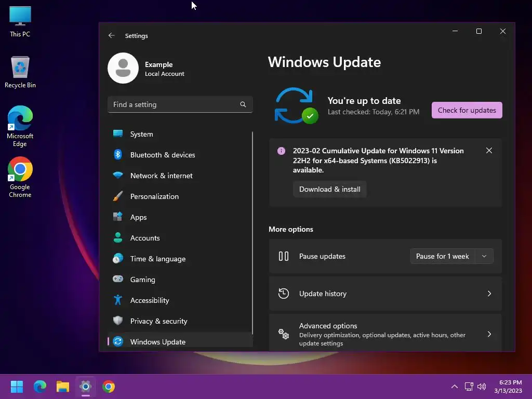532x399 pixels.
Task: Click the Example Local Account name
Action: (165, 69)
